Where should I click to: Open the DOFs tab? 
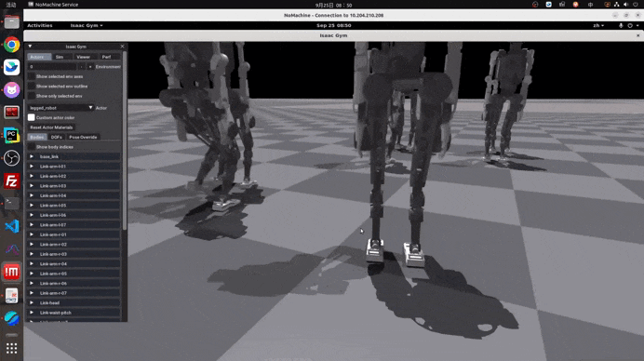56,137
